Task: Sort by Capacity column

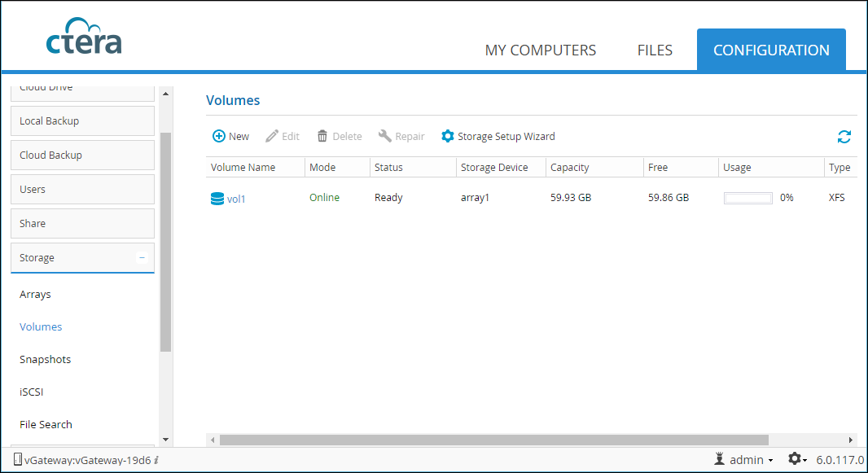Action: point(594,167)
